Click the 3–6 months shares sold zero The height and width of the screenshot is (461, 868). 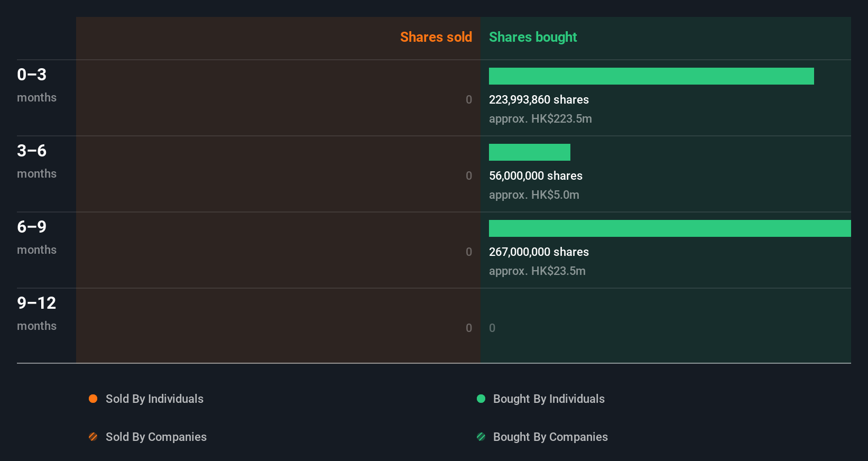(x=469, y=176)
